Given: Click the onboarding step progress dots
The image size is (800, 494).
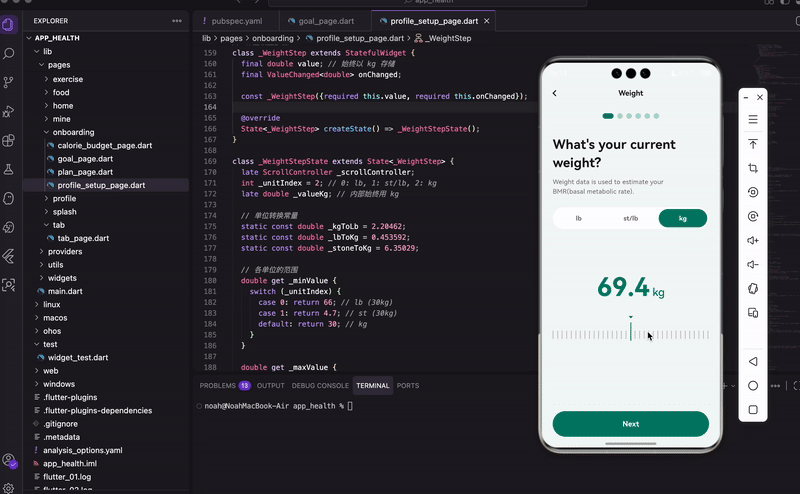Looking at the screenshot, I should point(631,116).
